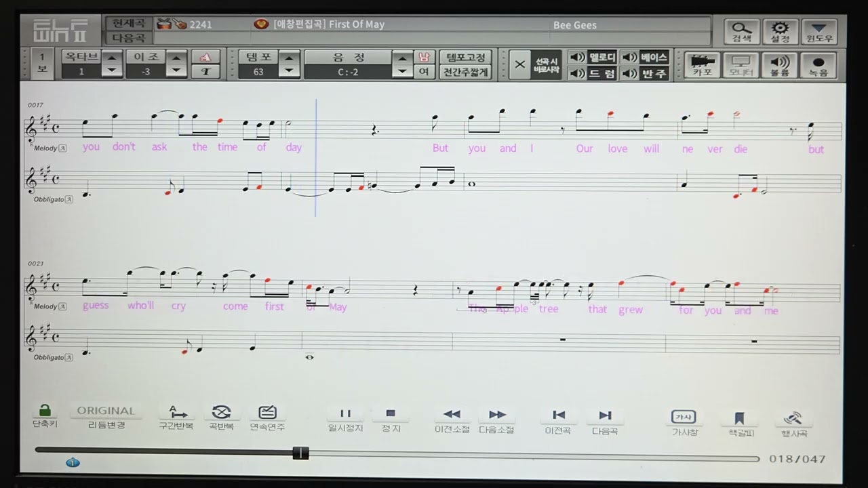
Task: Open the 책갈피 bookmark icon
Action: 741,424
